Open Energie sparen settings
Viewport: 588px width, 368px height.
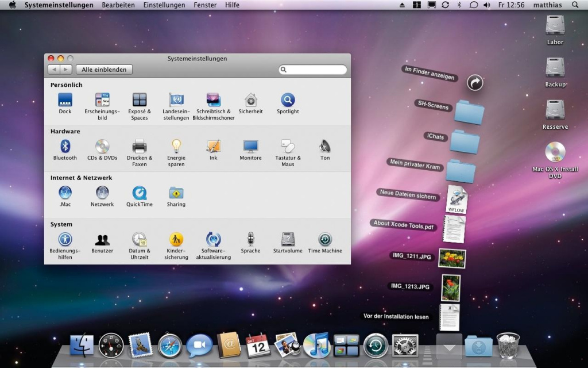click(176, 147)
